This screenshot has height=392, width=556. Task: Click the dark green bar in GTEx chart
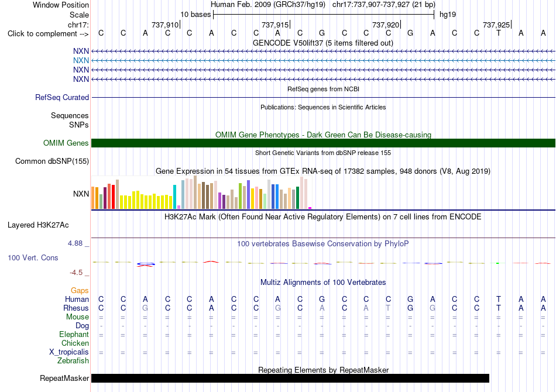(297, 198)
